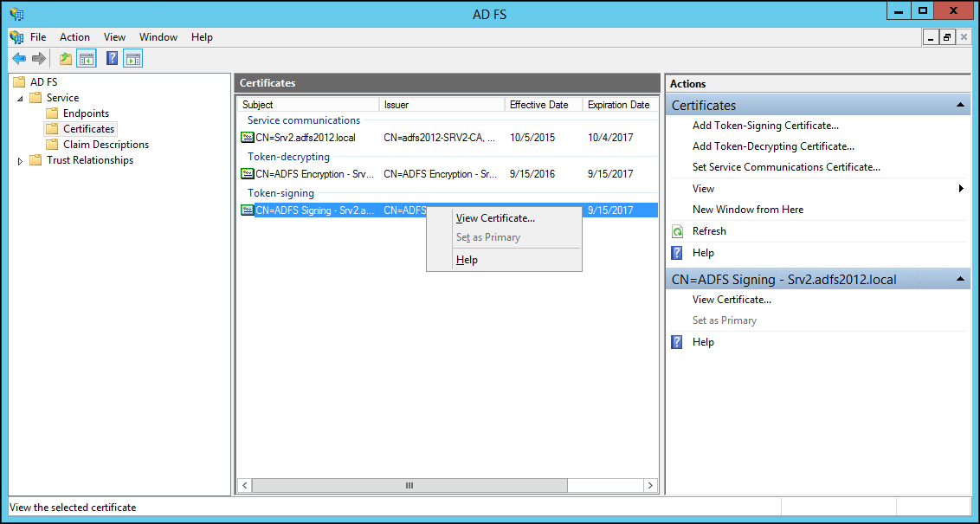Choose Help from the context menu
The image size is (980, 524).
(504, 260)
